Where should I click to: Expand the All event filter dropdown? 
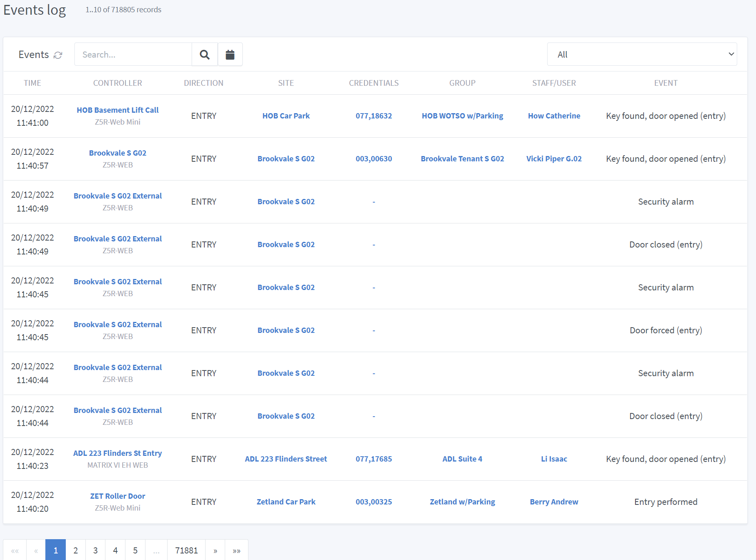[x=642, y=54]
